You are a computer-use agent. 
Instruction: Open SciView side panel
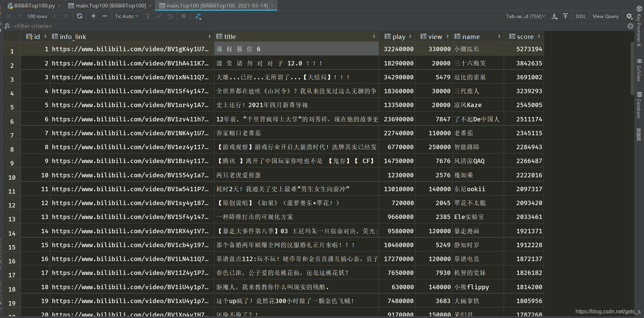tap(639, 70)
